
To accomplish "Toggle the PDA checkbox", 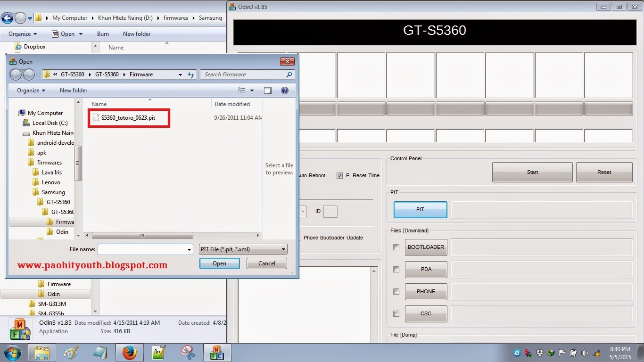I will (396, 269).
